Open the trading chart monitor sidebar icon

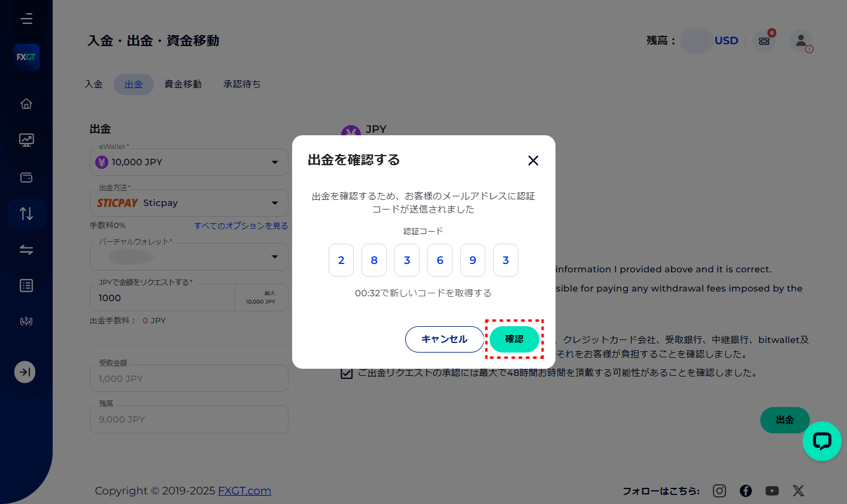(x=26, y=140)
